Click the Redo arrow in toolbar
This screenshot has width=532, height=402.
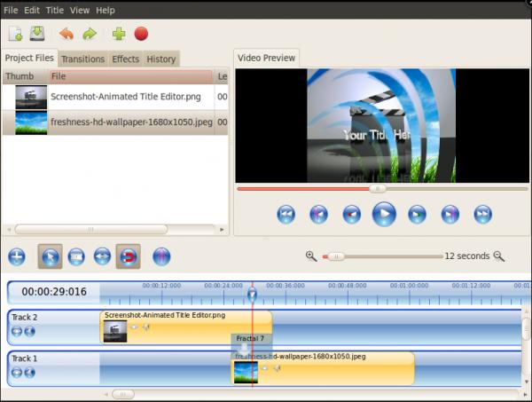pyautogui.click(x=90, y=34)
